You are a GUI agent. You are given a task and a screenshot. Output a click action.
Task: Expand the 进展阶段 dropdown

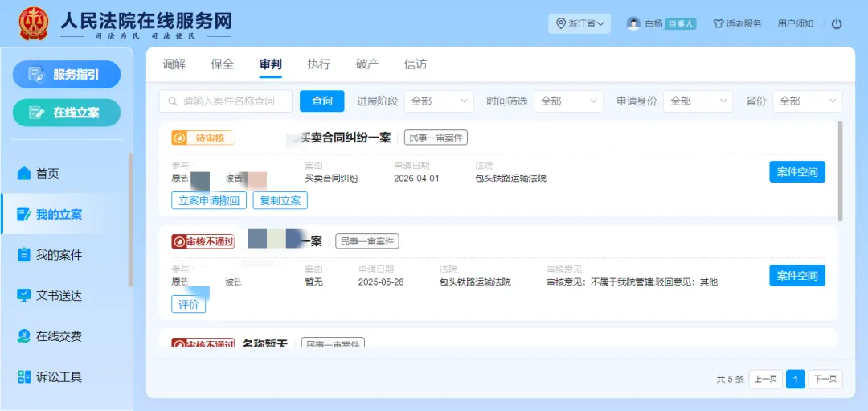(439, 101)
